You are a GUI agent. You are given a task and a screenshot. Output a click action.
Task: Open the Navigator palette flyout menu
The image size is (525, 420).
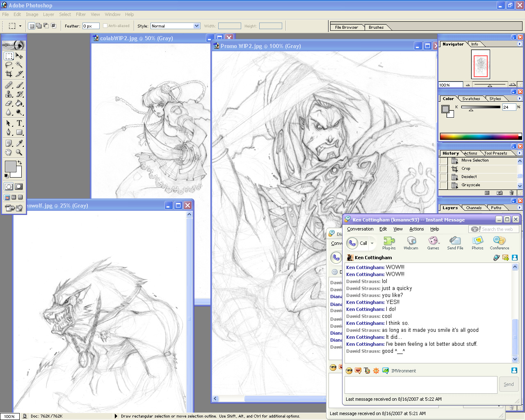tap(520, 44)
